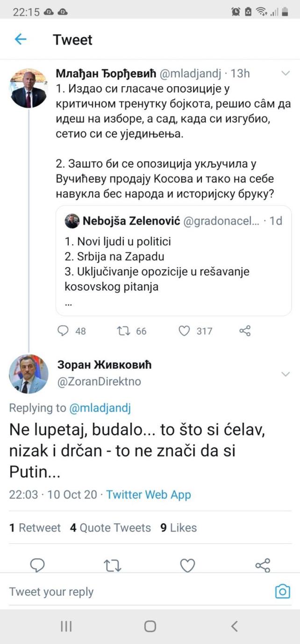Share Zoran Živković's reply tweet
300x644 pixels.
[x=263, y=565]
